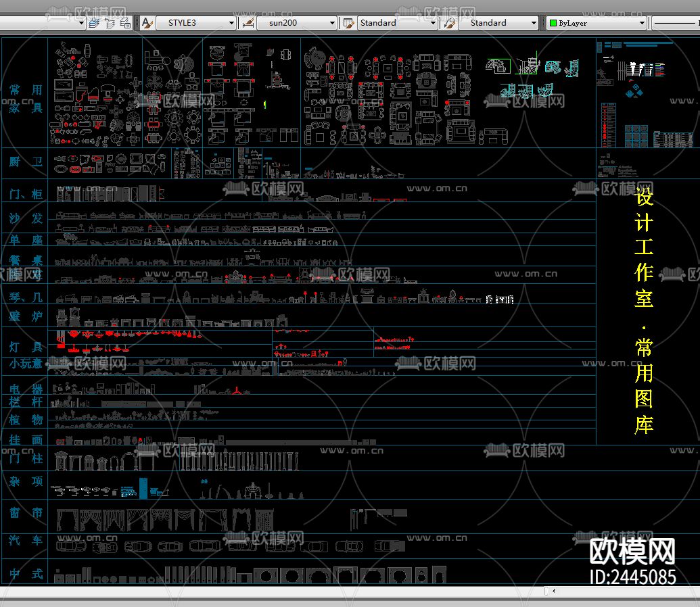
Task: Click the Layer Previous icon
Action: [x=110, y=23]
